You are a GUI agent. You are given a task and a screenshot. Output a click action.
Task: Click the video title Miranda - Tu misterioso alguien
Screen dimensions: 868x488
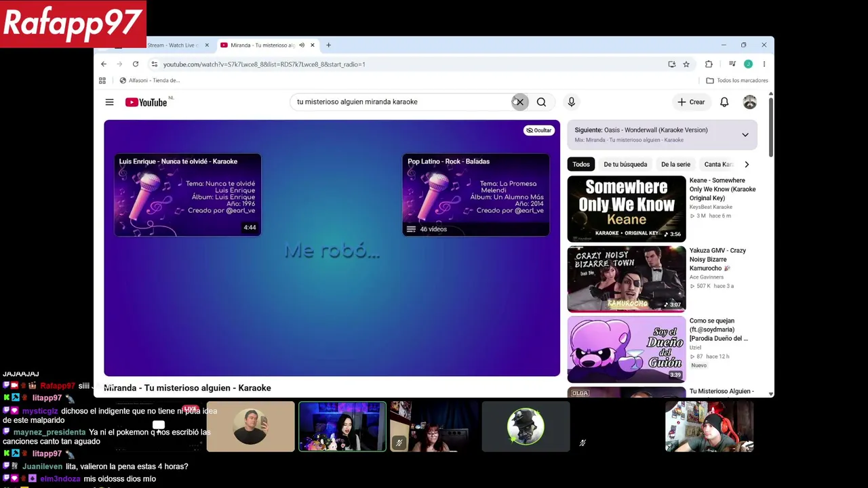[x=187, y=388]
